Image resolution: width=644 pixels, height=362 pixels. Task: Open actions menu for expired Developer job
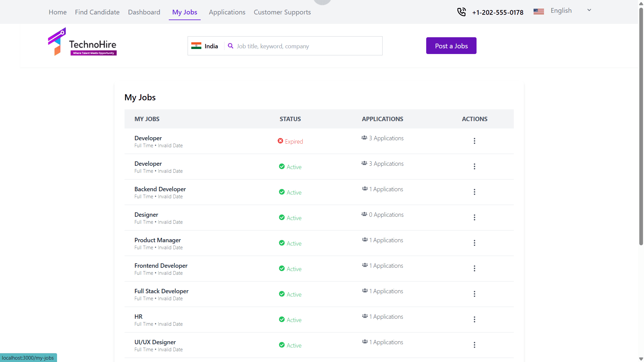coord(475,141)
